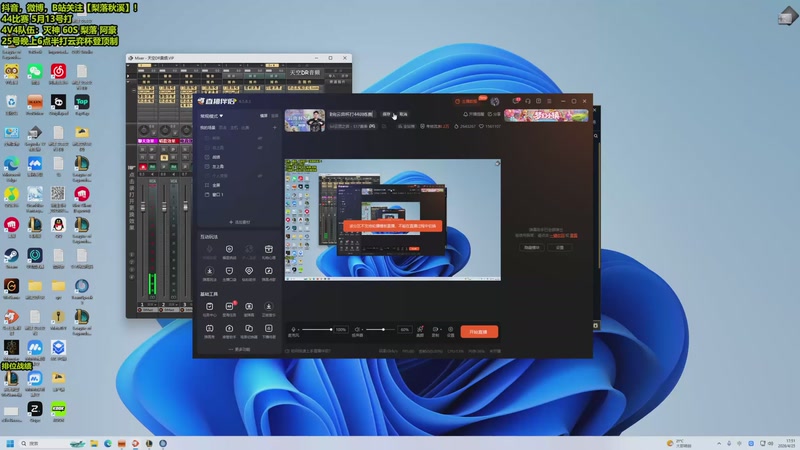Click the popout icon on preview corner

pos(497,163)
